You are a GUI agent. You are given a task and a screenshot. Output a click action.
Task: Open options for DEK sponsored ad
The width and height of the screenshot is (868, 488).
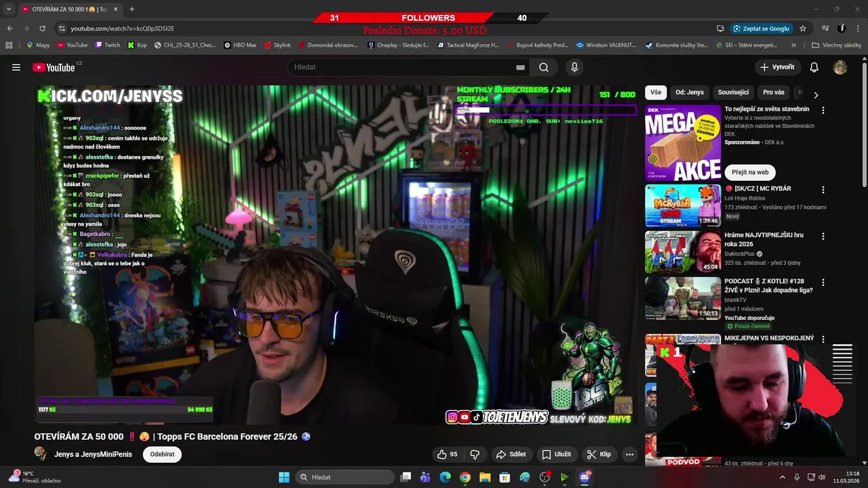pos(823,110)
